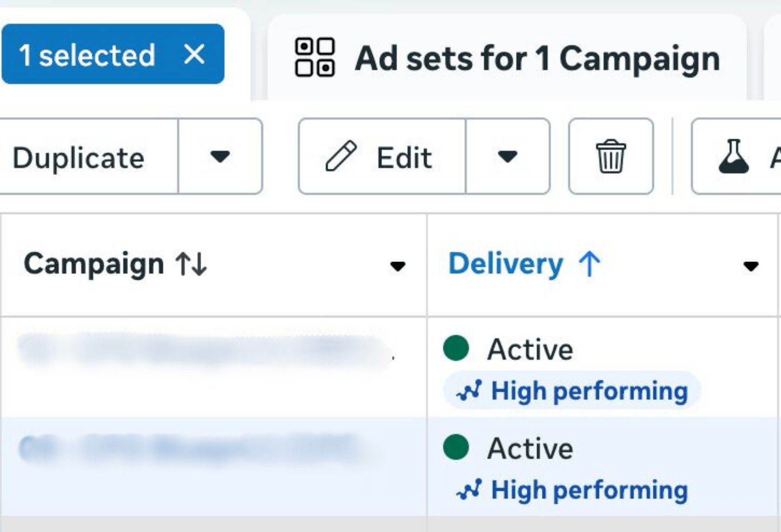Click first row High performing graph icon
This screenshot has height=532, width=781.
(x=469, y=391)
